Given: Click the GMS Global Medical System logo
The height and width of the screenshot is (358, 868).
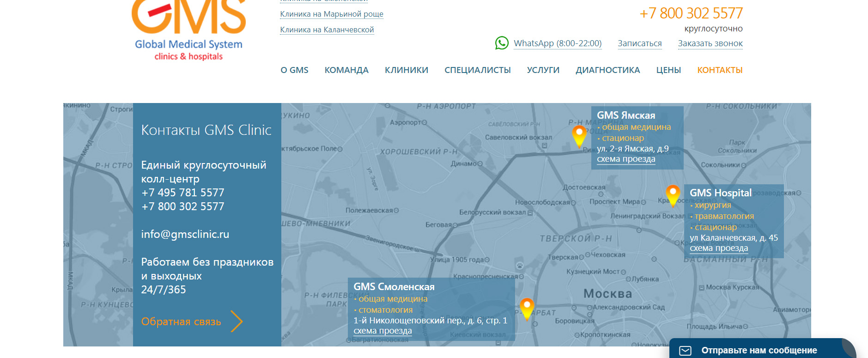Looking at the screenshot, I should pos(189,30).
